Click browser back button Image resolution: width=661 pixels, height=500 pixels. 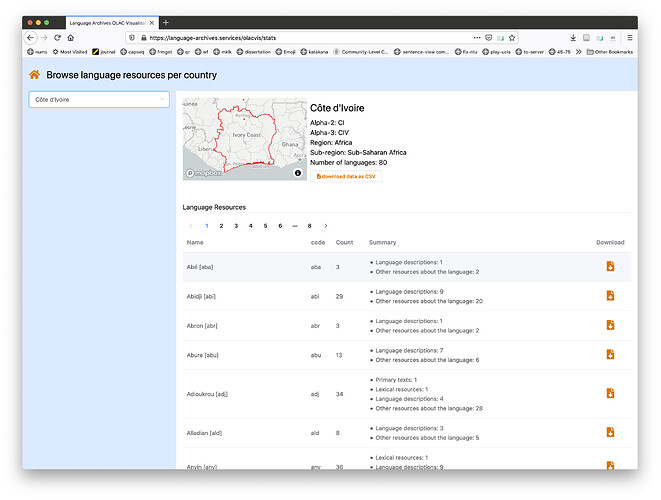click(x=30, y=38)
